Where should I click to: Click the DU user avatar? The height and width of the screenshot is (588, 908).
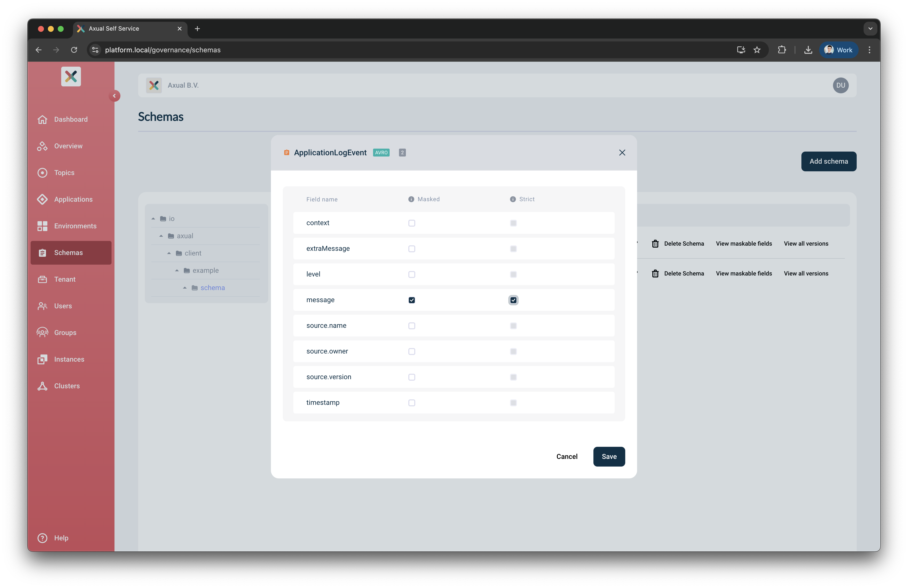click(840, 85)
